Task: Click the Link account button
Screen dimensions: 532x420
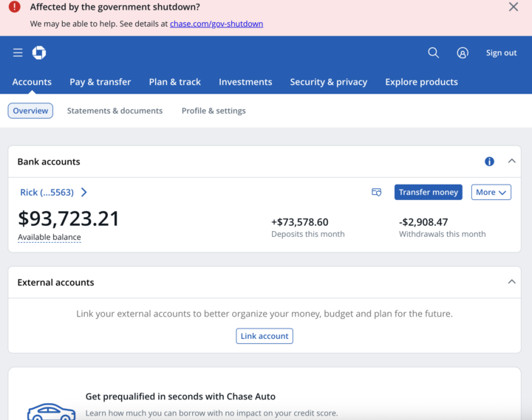Action: pyautogui.click(x=265, y=336)
